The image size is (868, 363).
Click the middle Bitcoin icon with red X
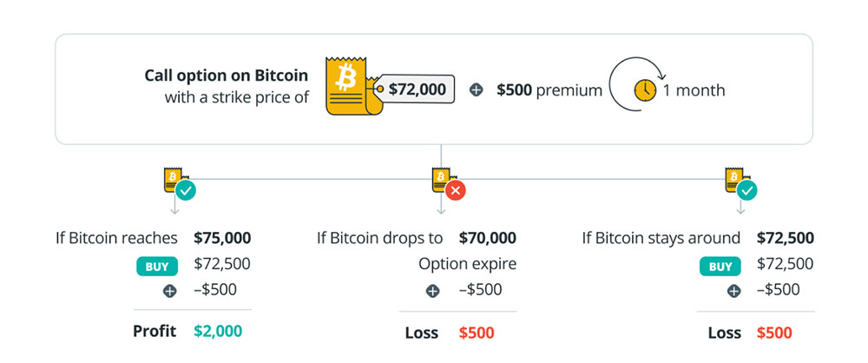446,183
